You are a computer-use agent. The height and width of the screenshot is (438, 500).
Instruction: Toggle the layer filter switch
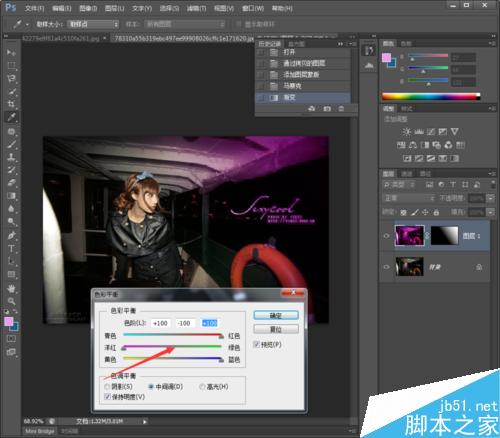pos(493,184)
